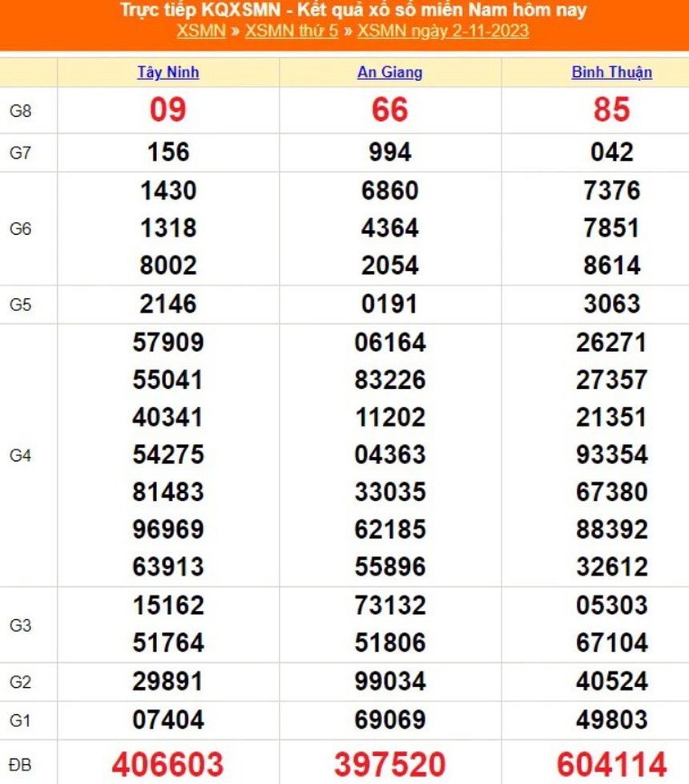Click the G8 result 85 for Bình Thuận
Screen dimensions: 689x784
click(x=611, y=110)
